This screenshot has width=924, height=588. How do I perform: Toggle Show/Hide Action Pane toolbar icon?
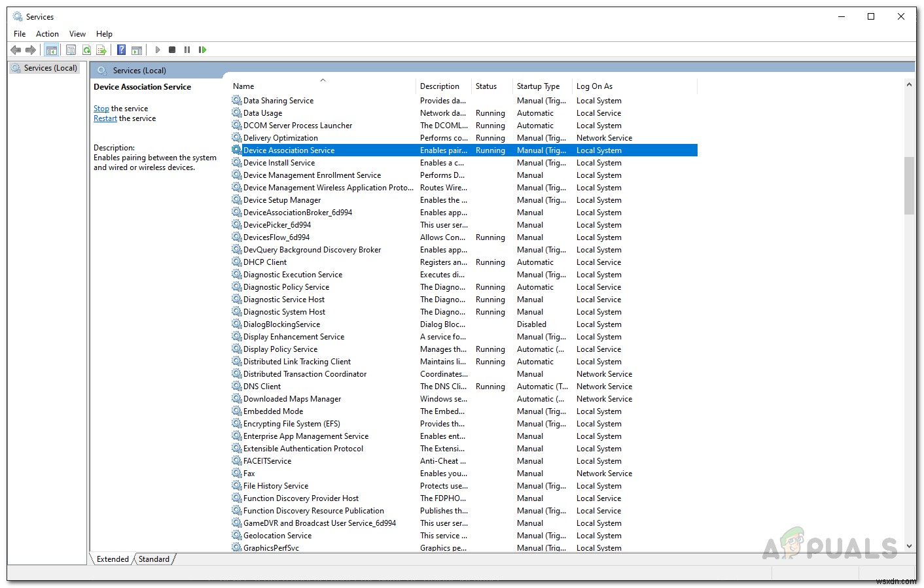click(136, 50)
